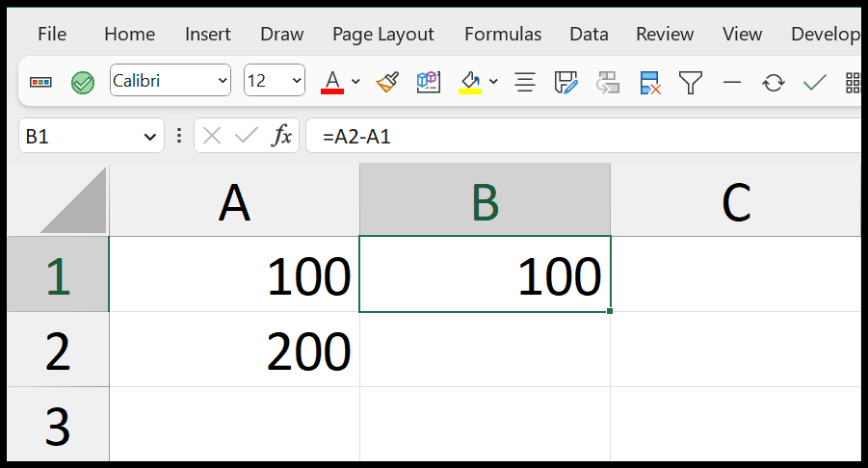Viewport: 868px width, 468px height.
Task: Switch to the Page Layout tab
Action: [383, 35]
